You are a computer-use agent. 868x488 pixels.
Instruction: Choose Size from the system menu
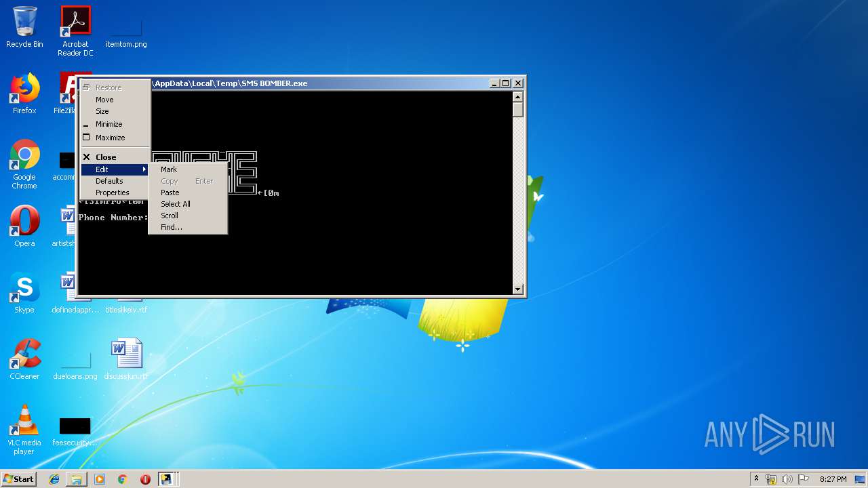115,111
